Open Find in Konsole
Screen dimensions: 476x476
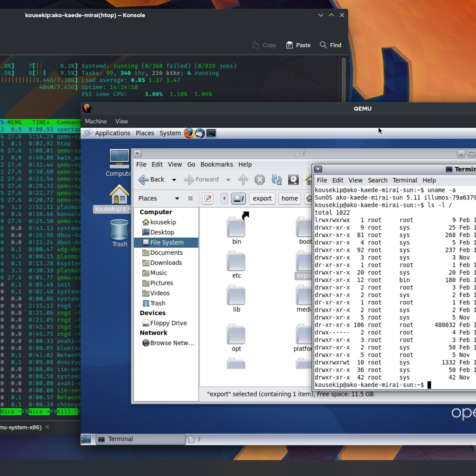331,45
